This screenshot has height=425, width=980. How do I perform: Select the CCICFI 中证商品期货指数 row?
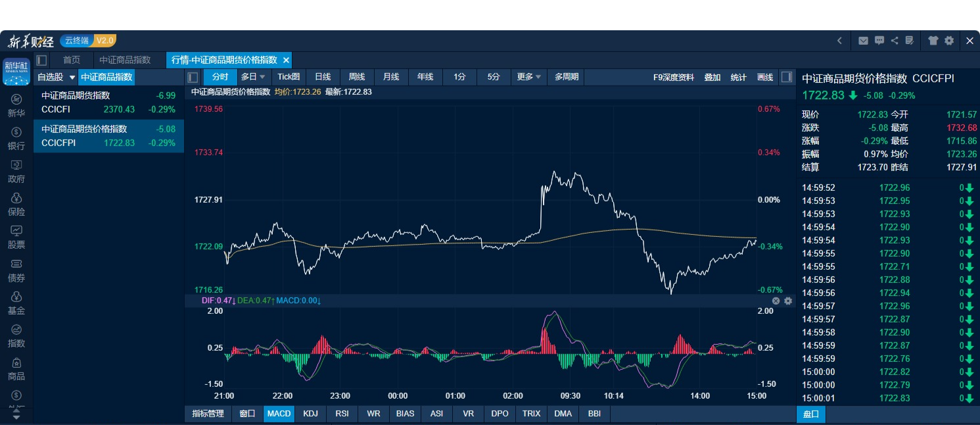pos(108,103)
